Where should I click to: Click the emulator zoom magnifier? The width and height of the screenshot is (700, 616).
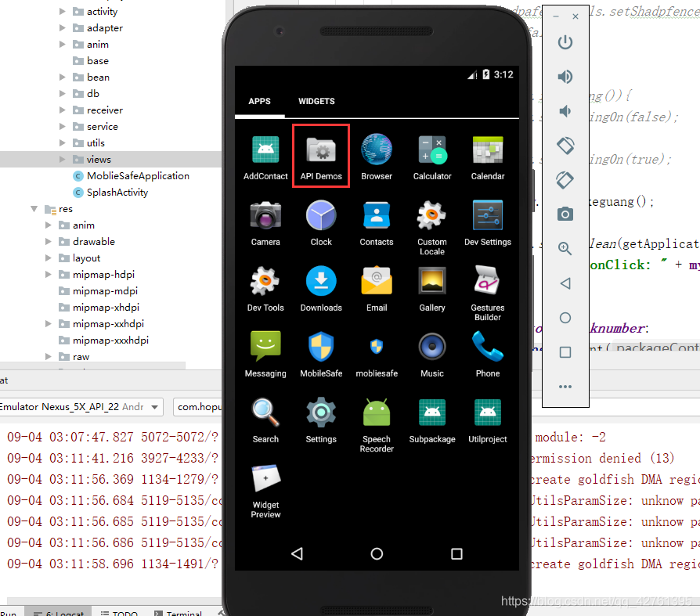pos(565,249)
